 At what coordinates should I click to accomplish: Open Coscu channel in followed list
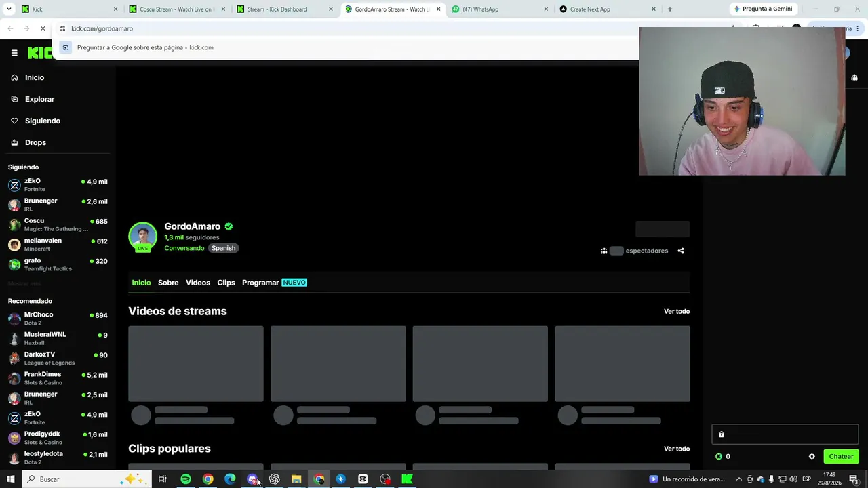coord(58,224)
